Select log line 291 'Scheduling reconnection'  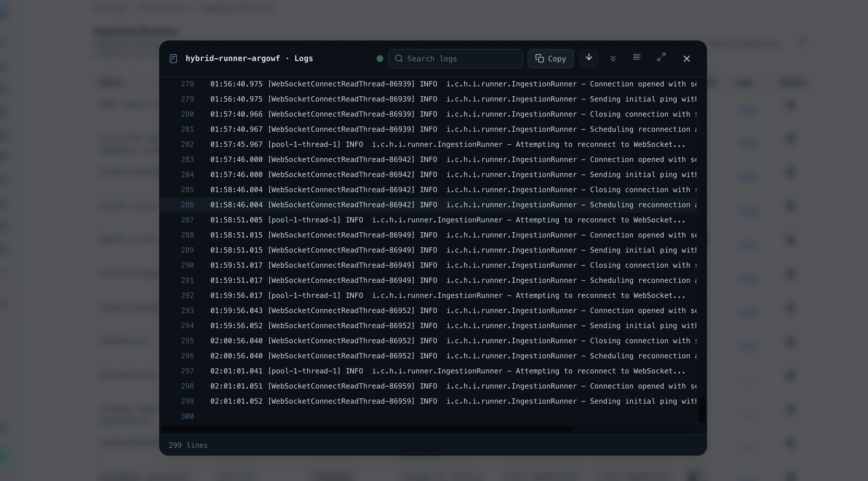click(x=428, y=280)
